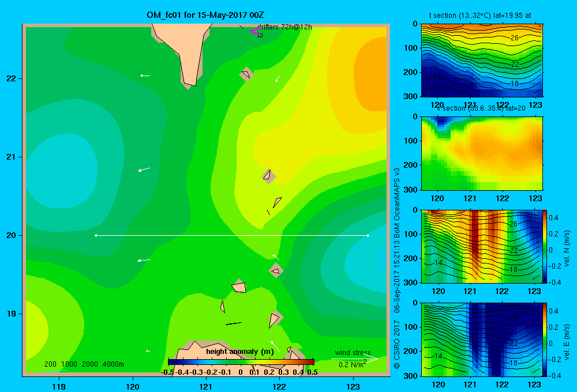Click contour label "26" in the temperature section
Image resolution: width=577 pixels, height=392 pixels.
point(515,37)
